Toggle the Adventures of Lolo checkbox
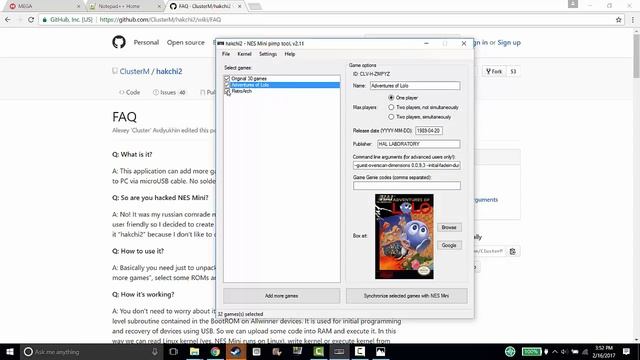Screen dimensions: 640x360 [227, 85]
